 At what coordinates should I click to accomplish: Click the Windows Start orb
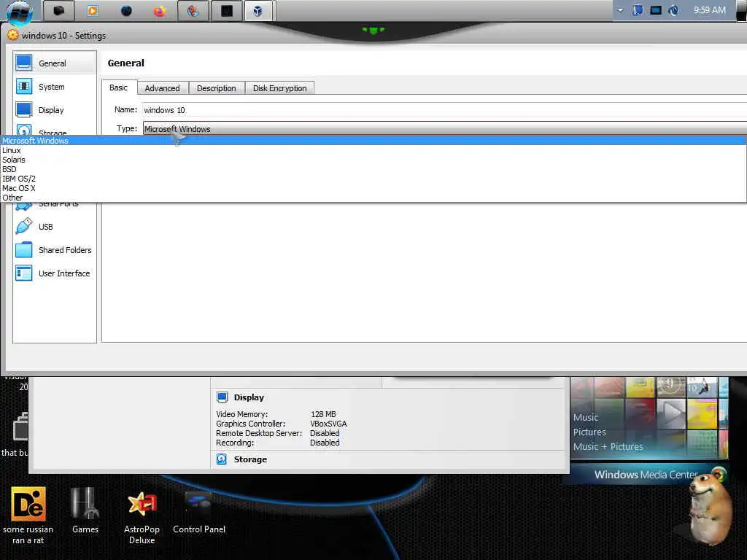point(20,12)
